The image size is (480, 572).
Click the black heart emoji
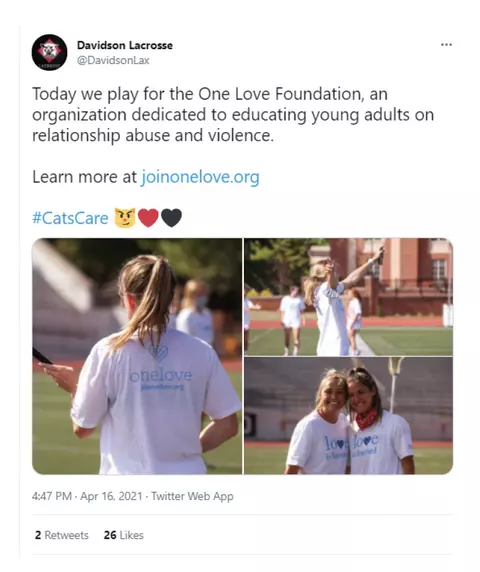click(171, 218)
